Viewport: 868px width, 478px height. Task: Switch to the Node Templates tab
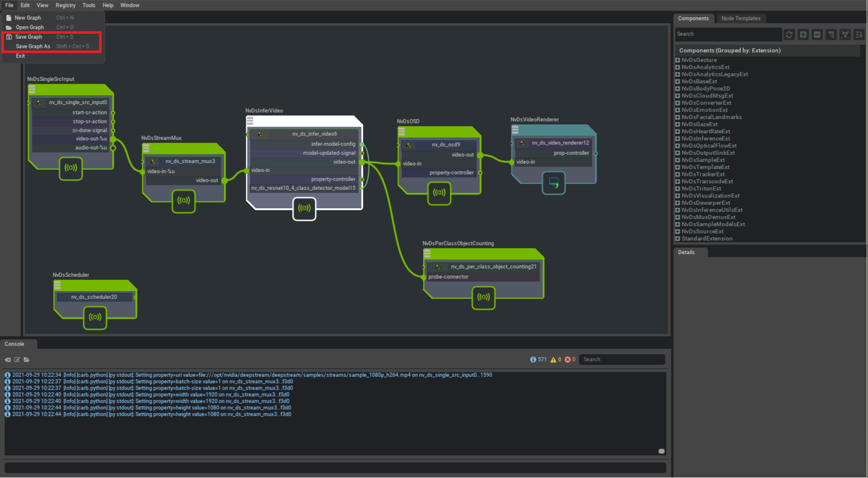[x=741, y=18]
